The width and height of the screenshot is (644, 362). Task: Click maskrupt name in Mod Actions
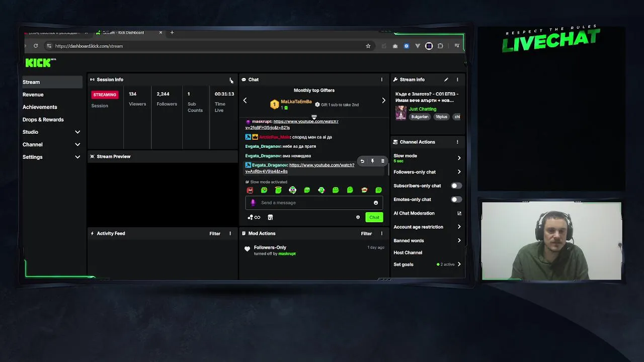pyautogui.click(x=287, y=254)
